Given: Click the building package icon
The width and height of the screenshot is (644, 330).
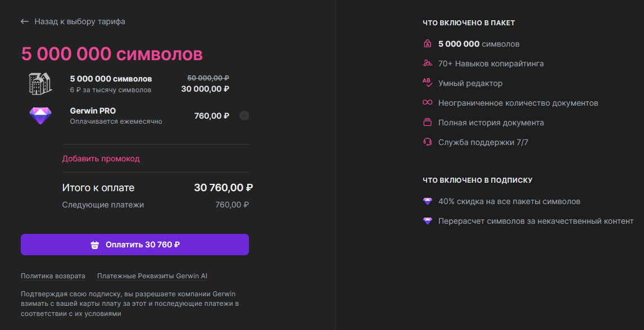Looking at the screenshot, I should [40, 83].
